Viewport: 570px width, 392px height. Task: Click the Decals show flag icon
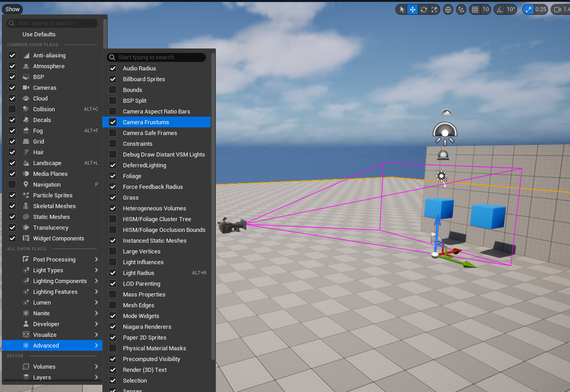(26, 120)
